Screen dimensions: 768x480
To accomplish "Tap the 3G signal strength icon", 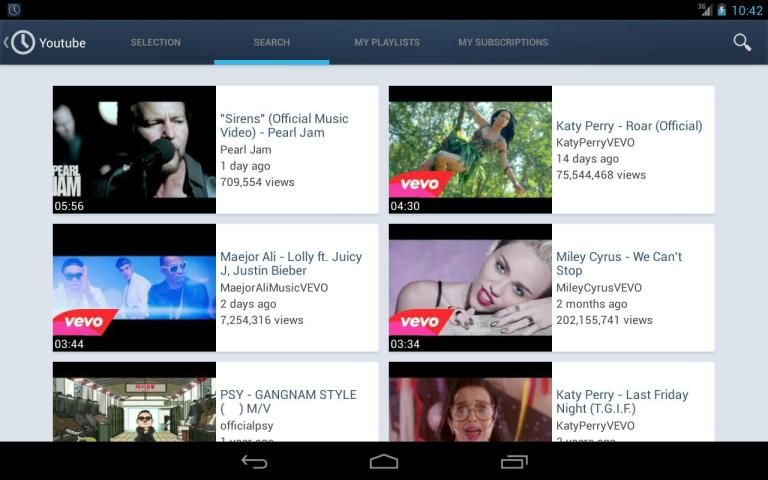I will click(705, 10).
